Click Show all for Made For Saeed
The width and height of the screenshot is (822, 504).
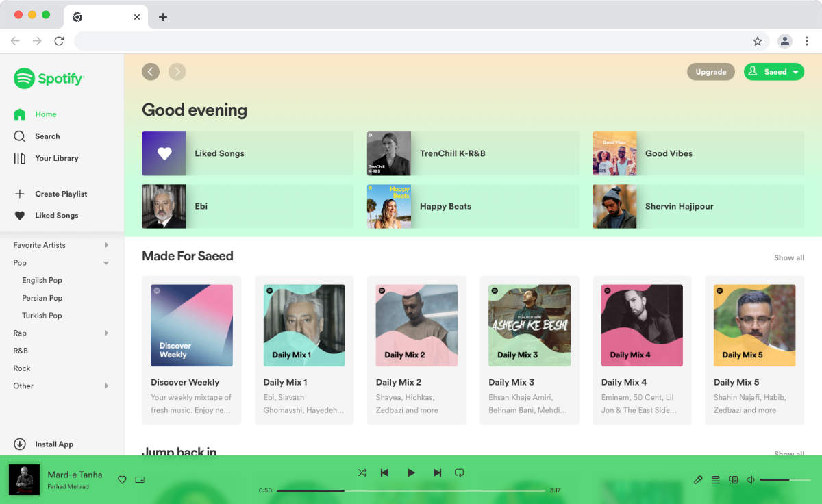click(x=789, y=258)
